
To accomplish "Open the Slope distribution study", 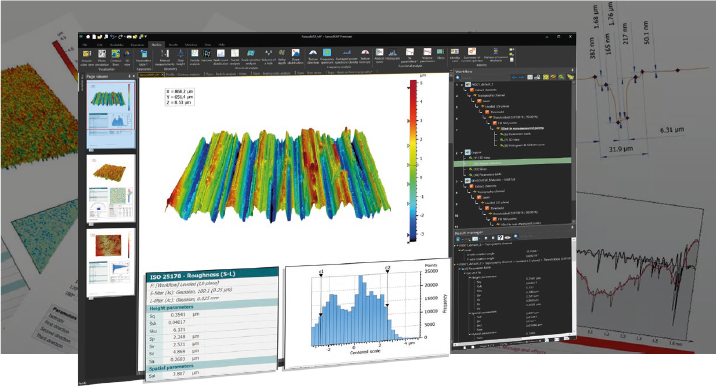I will click(295, 53).
